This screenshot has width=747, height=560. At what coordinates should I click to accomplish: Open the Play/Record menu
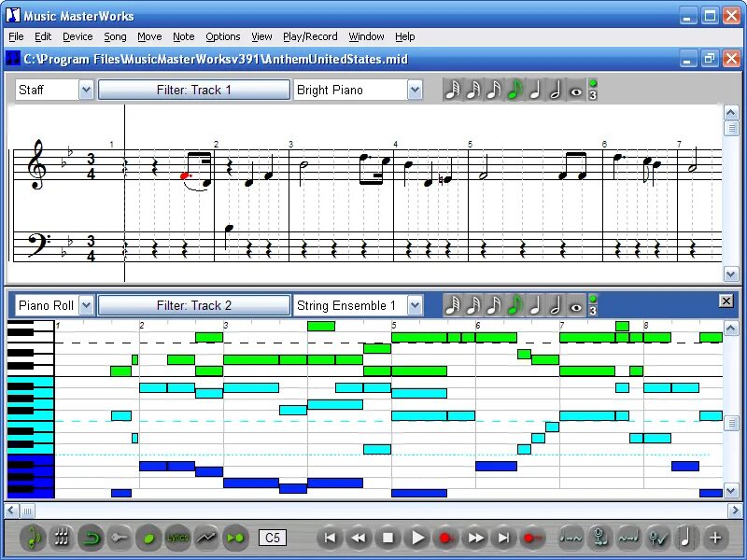pyautogui.click(x=310, y=36)
